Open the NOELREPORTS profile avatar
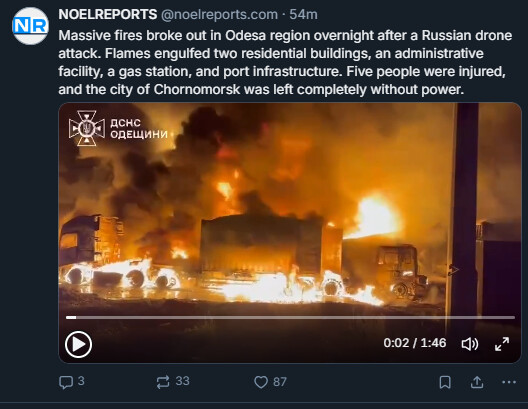Viewport: 528px width, 409px height. click(x=30, y=26)
